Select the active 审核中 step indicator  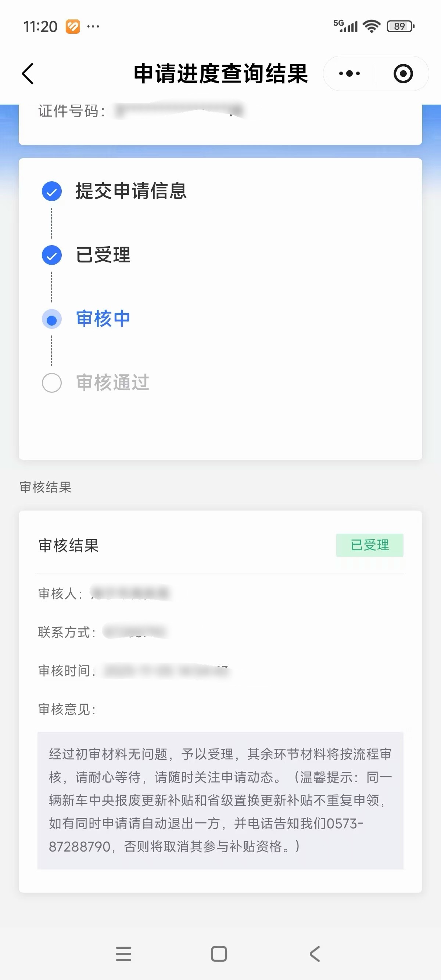click(52, 319)
